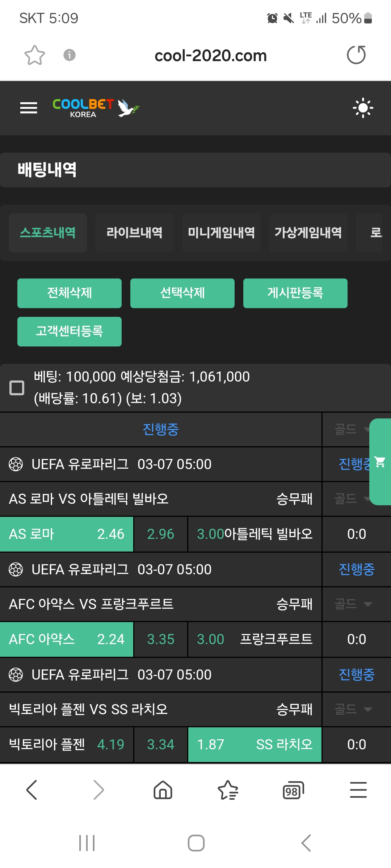This screenshot has height=868, width=391.
Task: Select the 가상게임내역 tab
Action: (x=308, y=233)
